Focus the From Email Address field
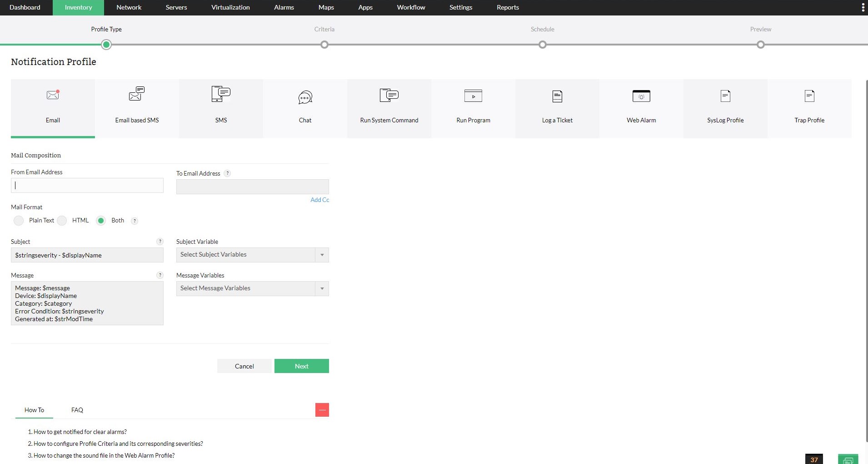Image resolution: width=868 pixels, height=464 pixels. point(87,186)
